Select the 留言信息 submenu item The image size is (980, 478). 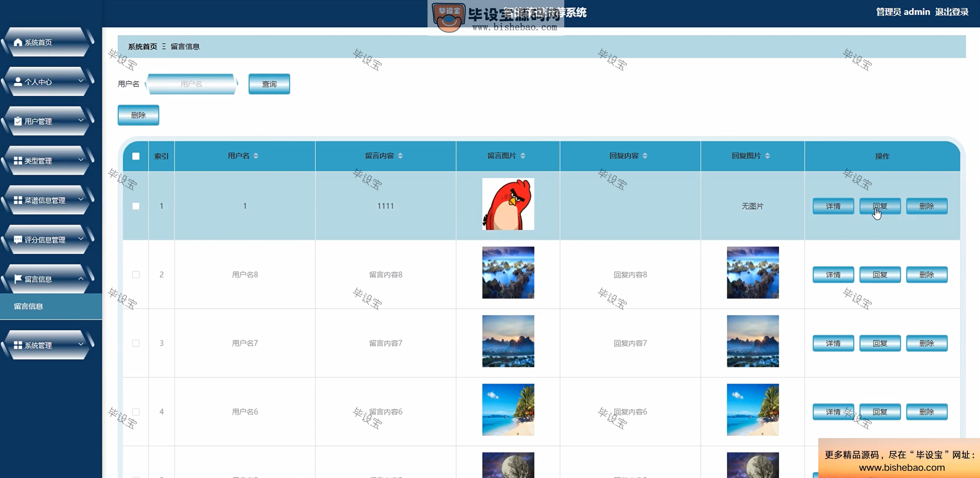click(51, 307)
